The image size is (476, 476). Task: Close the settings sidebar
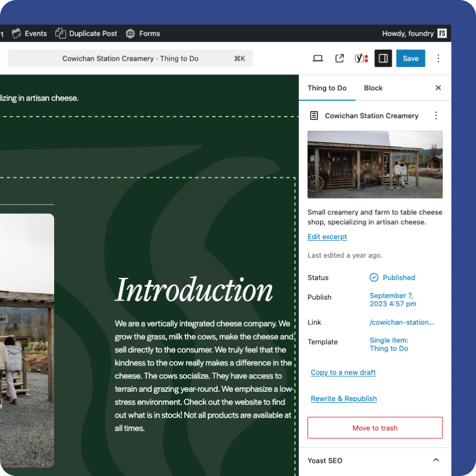click(438, 88)
